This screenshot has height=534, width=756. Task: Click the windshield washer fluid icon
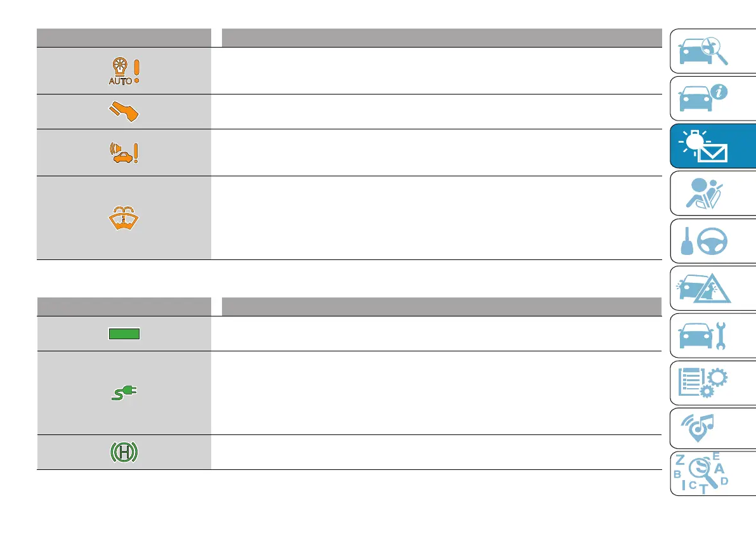(123, 218)
